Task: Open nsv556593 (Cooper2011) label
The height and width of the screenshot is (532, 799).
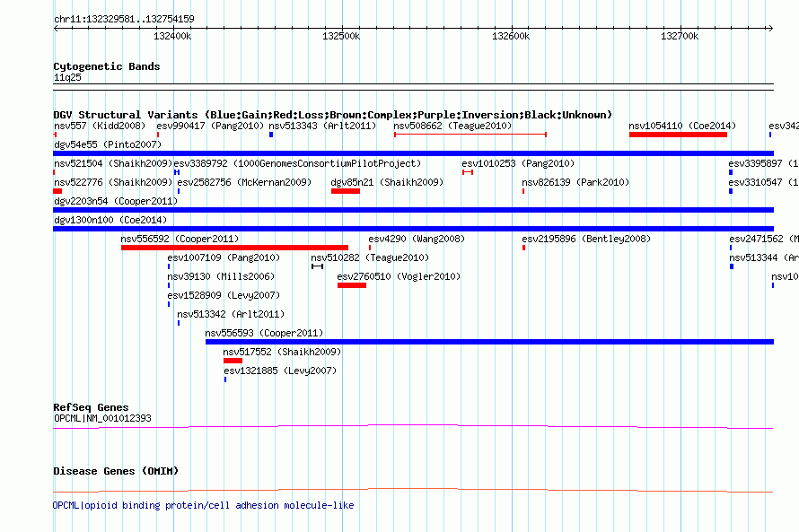Action: [x=264, y=333]
